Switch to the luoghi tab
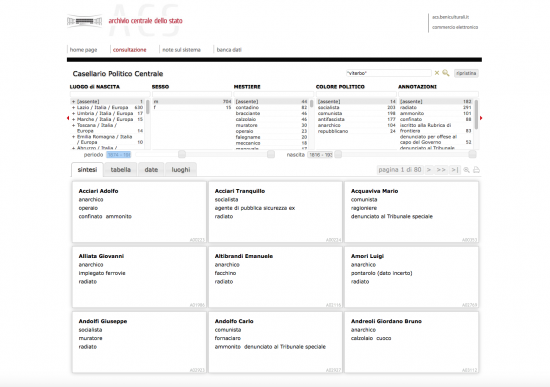Image resolution: width=550 pixels, height=387 pixels. point(181,169)
